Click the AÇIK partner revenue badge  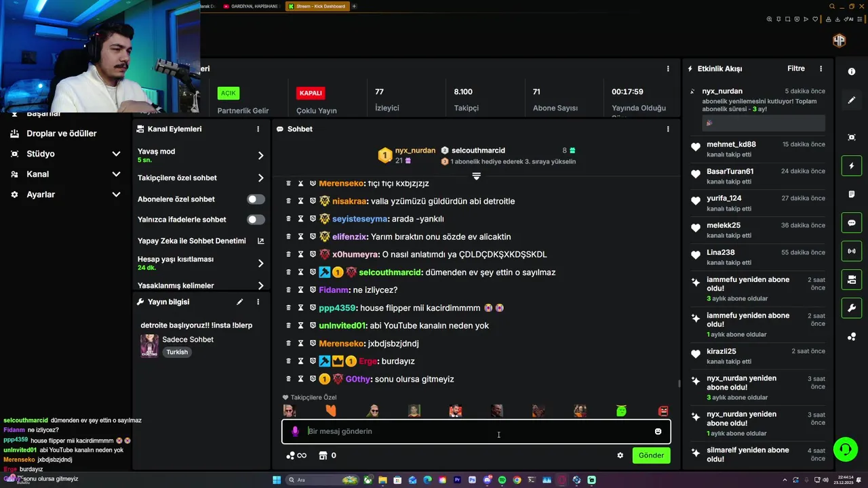[229, 93]
